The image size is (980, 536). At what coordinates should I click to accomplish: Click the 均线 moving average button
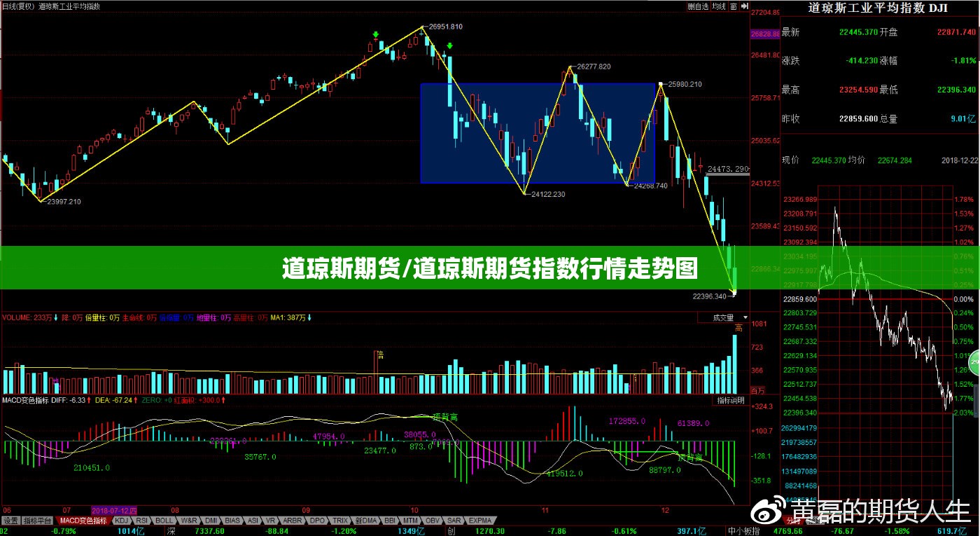[x=719, y=6]
